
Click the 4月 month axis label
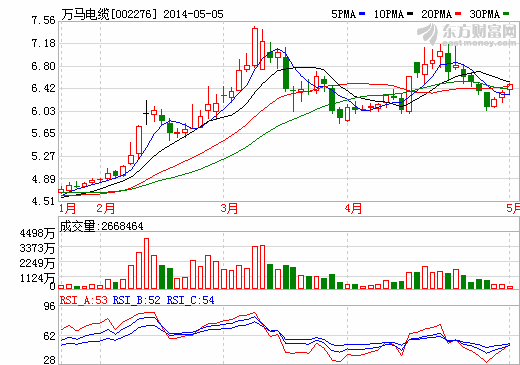(353, 208)
